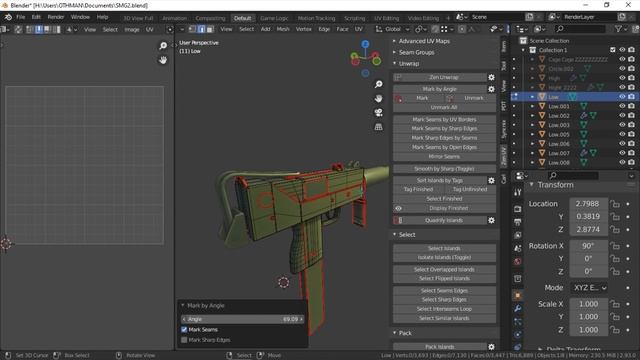640x360 pixels.
Task: Open the File menu
Action: tap(20, 17)
